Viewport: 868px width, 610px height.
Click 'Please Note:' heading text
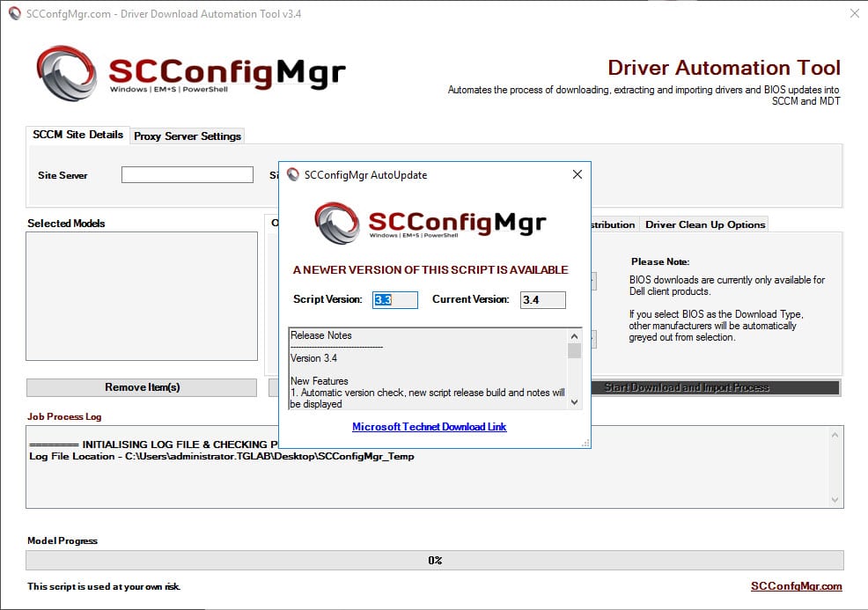pyautogui.click(x=660, y=261)
